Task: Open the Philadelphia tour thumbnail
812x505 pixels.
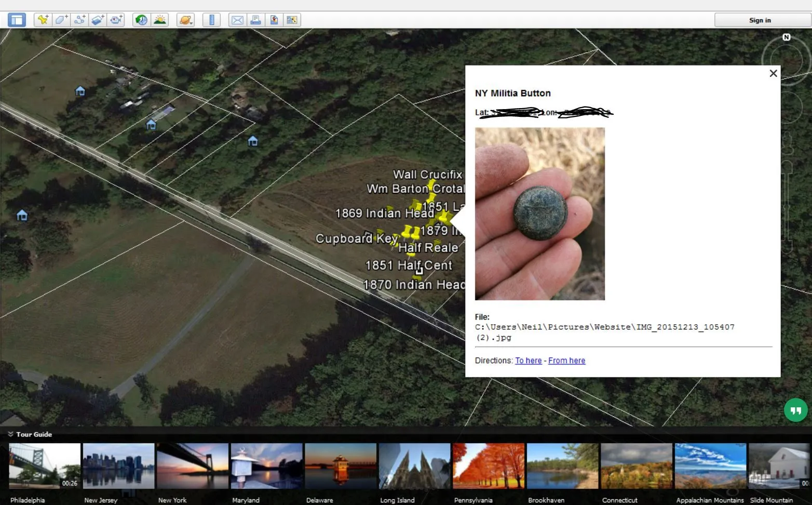Action: pyautogui.click(x=44, y=466)
